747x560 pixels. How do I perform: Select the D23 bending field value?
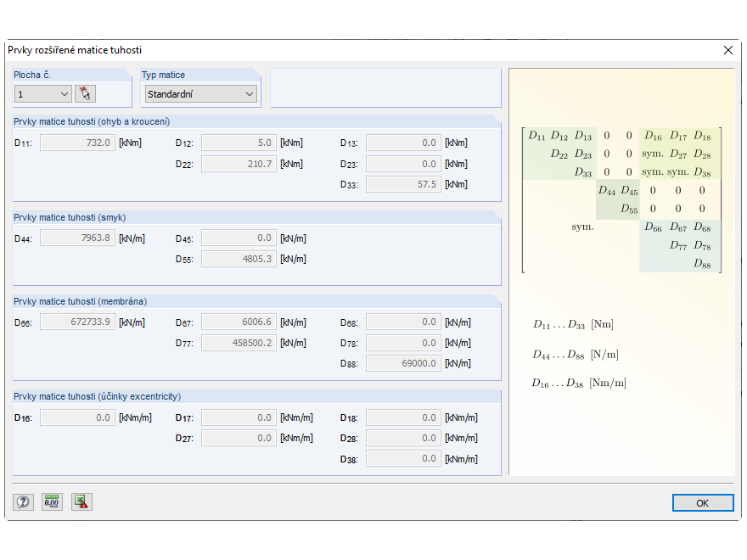[x=403, y=164]
